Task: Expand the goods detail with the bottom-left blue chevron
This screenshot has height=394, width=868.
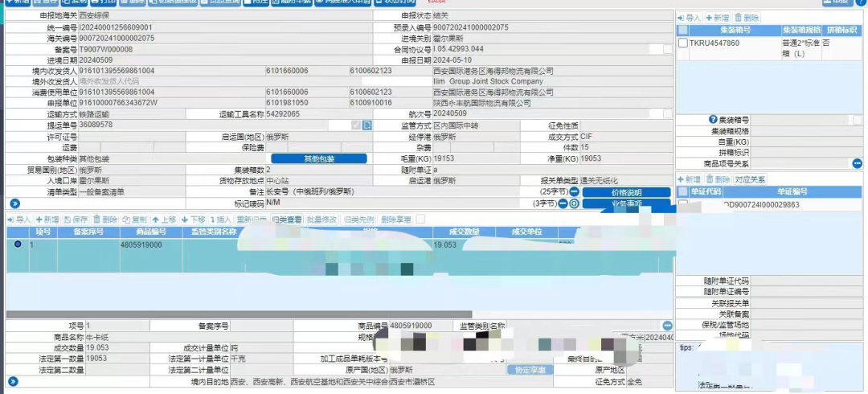Action: click(14, 382)
